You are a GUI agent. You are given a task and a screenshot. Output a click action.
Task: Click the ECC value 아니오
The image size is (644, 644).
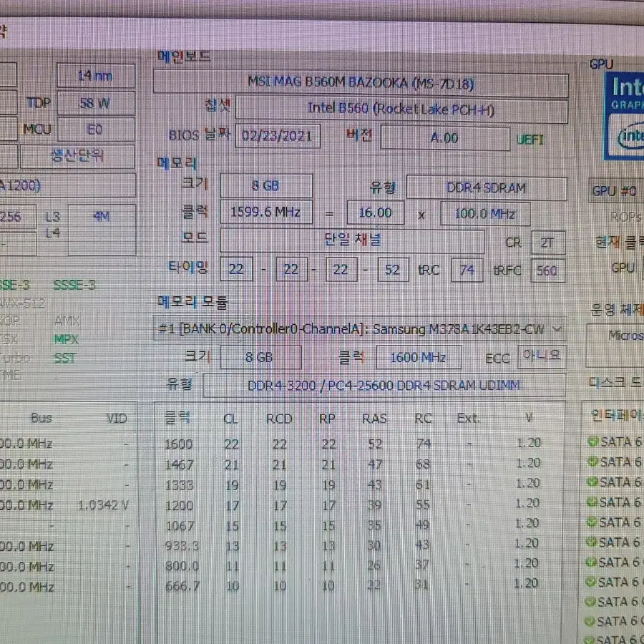pyautogui.click(x=542, y=356)
